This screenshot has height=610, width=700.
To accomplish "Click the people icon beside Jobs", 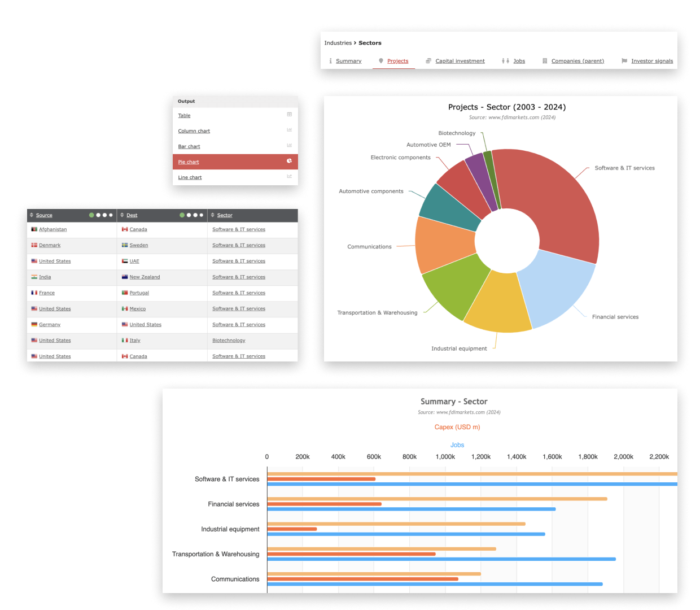I will click(x=505, y=60).
